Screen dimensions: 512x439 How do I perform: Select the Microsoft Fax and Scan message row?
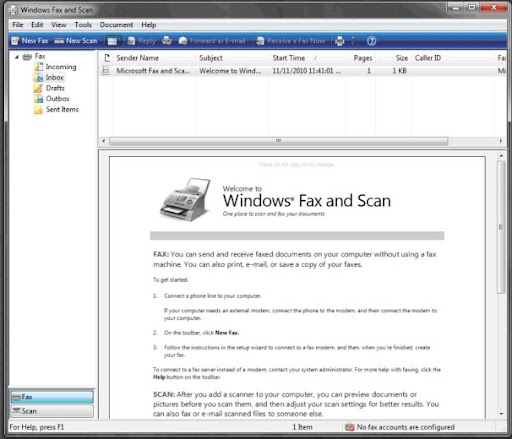[x=303, y=71]
